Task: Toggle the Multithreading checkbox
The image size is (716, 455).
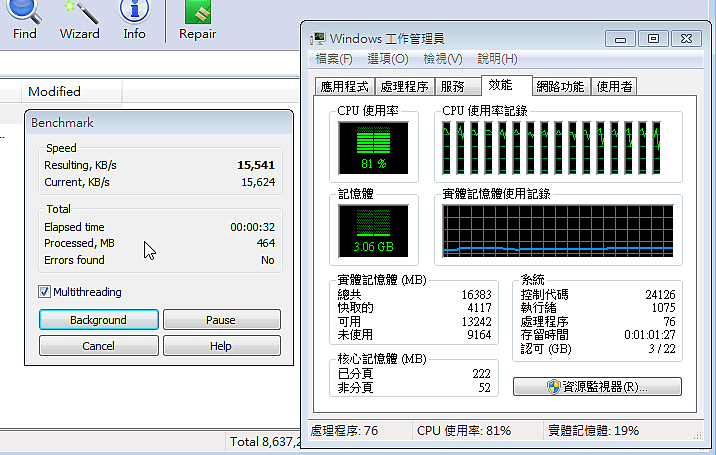Action: 44,291
